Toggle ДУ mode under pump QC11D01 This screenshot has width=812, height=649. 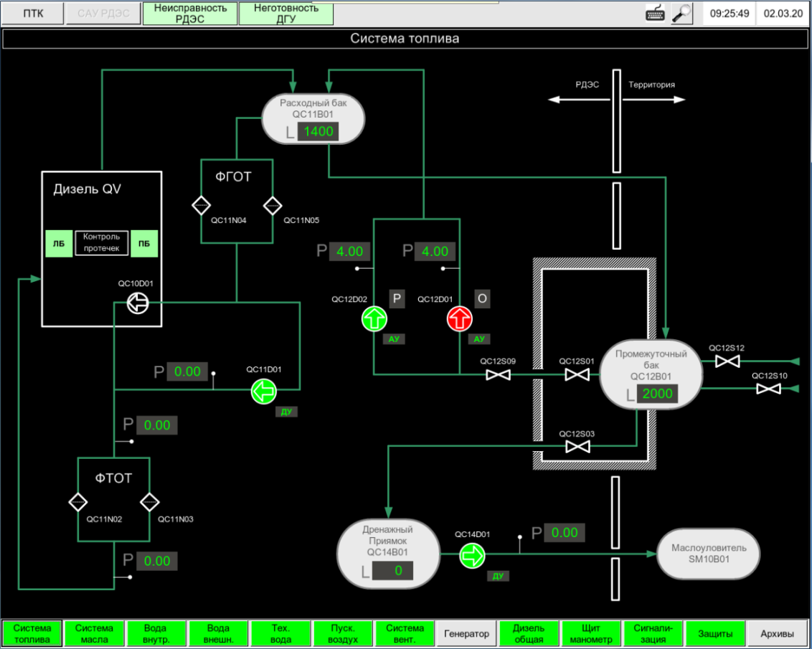click(286, 412)
